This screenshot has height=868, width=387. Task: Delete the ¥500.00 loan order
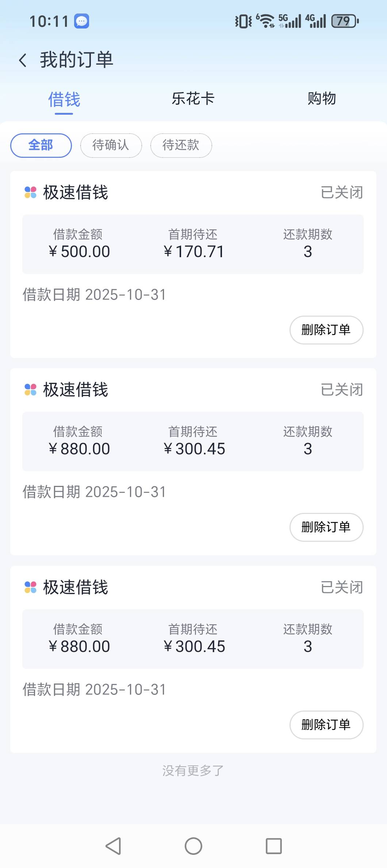coord(326,330)
